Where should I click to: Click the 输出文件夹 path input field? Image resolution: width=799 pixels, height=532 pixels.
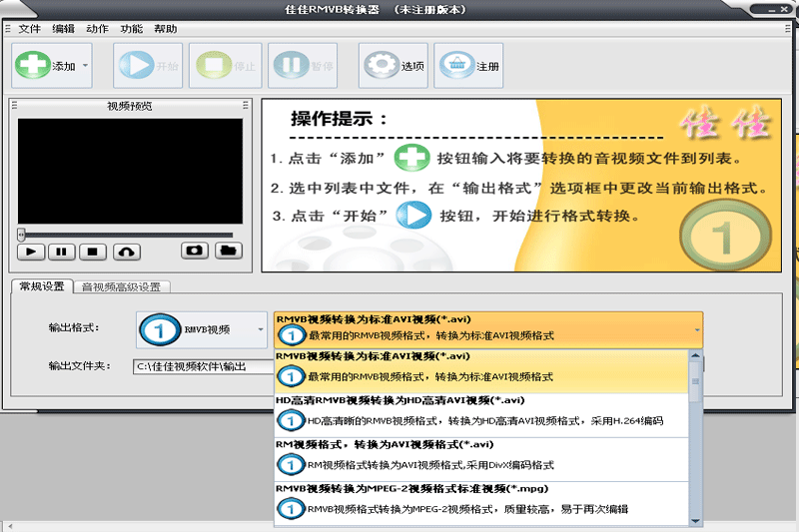point(204,366)
